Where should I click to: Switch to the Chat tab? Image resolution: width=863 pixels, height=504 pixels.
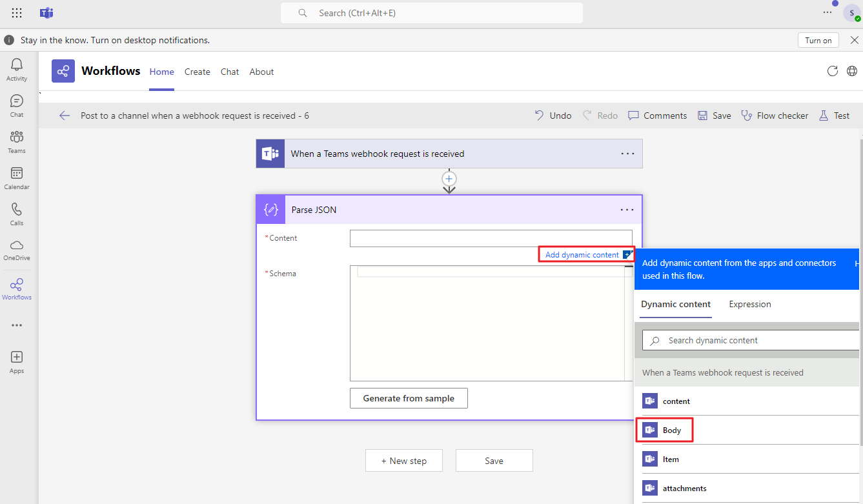click(x=230, y=72)
